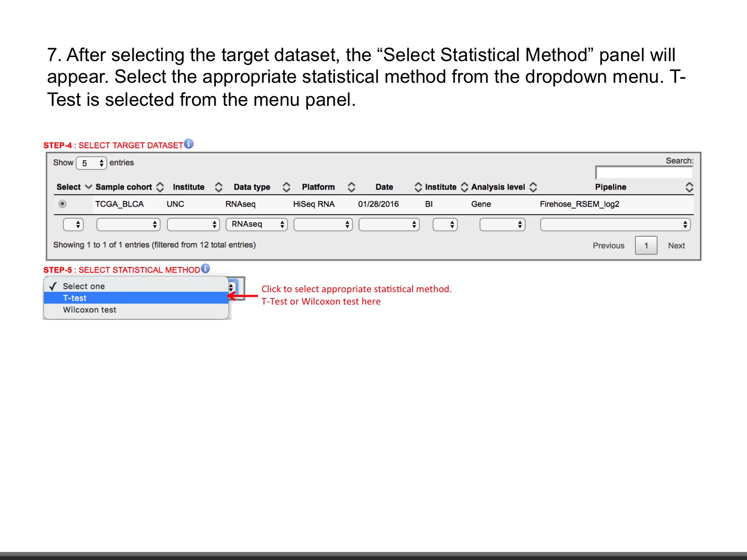Screen dimensions: 747x560
Task: Open the RNAseq data type filter dropdown
Action: (x=257, y=224)
